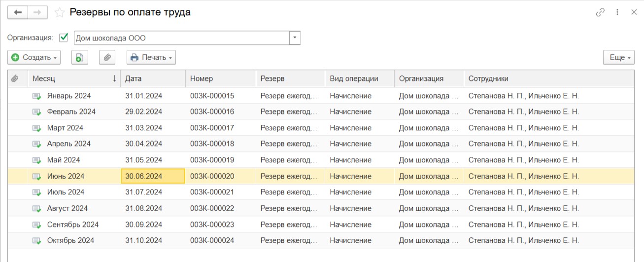
Task: Click the back navigation arrow
Action: coord(18,13)
